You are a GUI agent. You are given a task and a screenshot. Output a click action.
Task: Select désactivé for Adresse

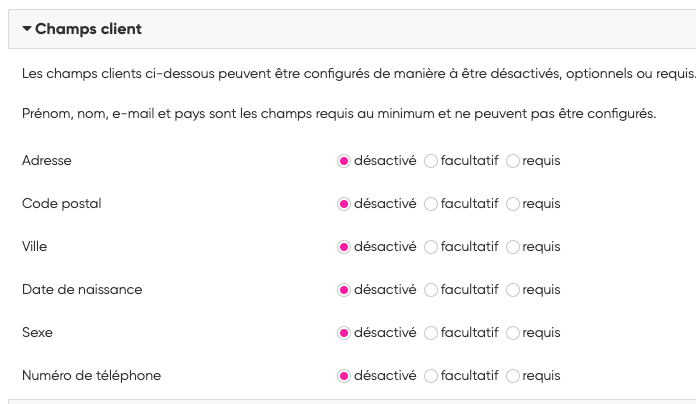(x=345, y=160)
